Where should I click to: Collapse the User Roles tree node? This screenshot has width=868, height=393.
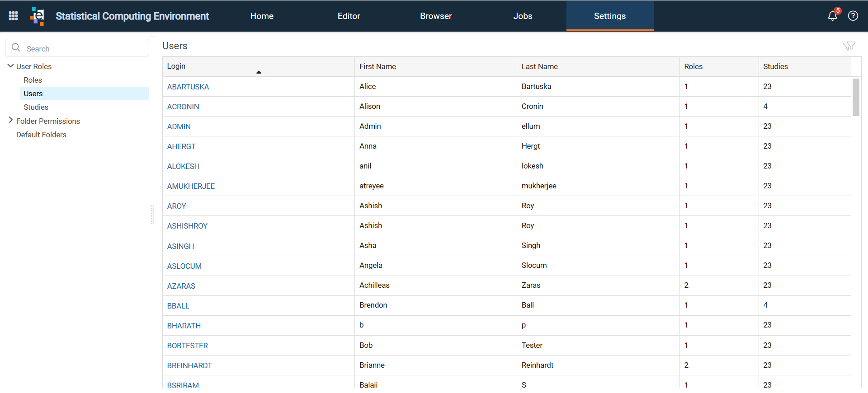(10, 66)
